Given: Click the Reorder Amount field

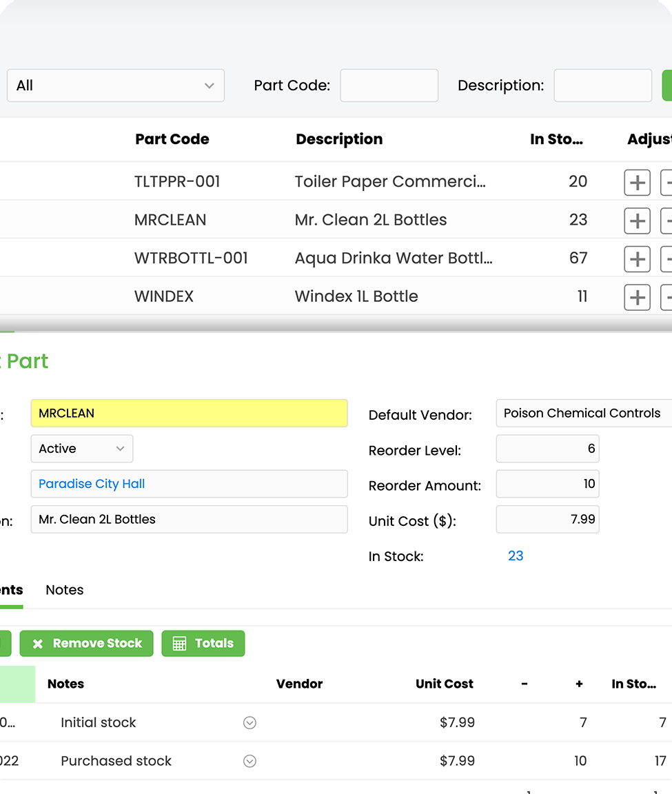Looking at the screenshot, I should [x=547, y=484].
